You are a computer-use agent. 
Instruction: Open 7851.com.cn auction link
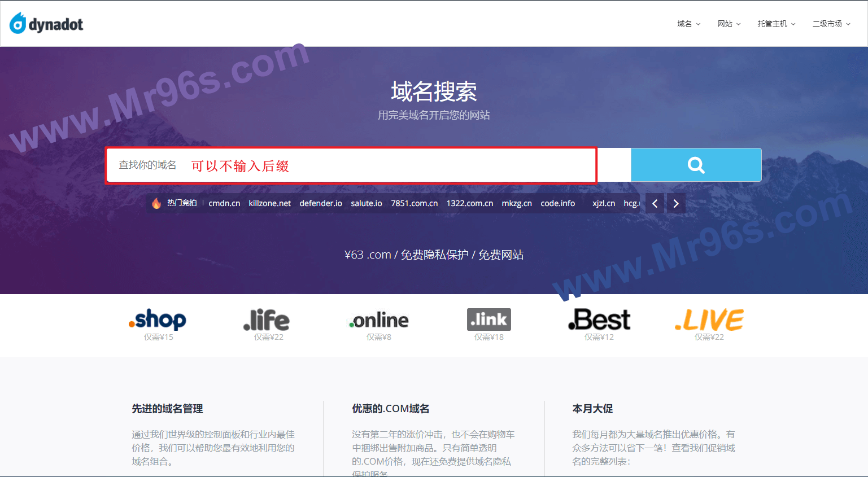[x=415, y=203]
